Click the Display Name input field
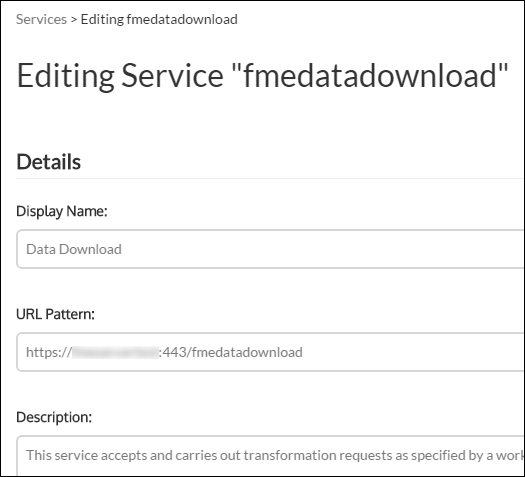Image resolution: width=525 pixels, height=477 pixels. click(x=271, y=249)
